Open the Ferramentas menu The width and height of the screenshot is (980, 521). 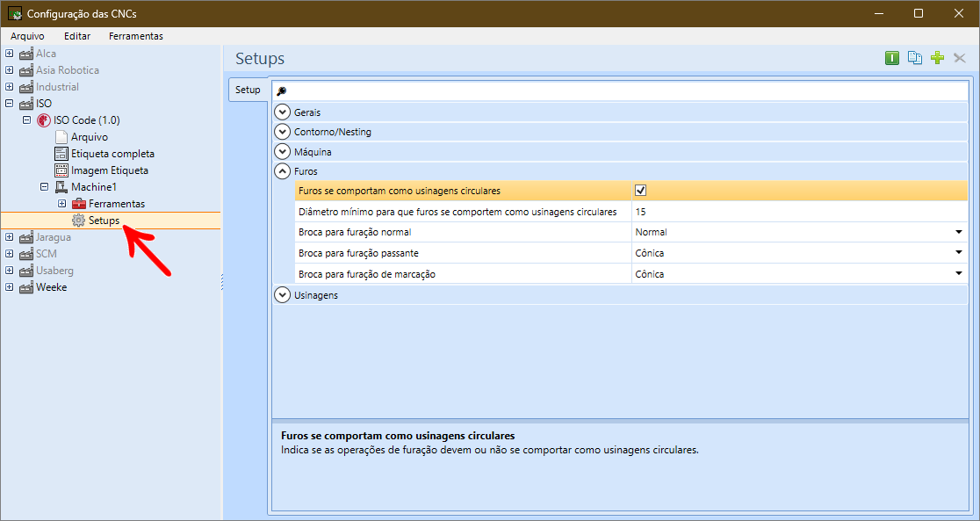pos(135,36)
